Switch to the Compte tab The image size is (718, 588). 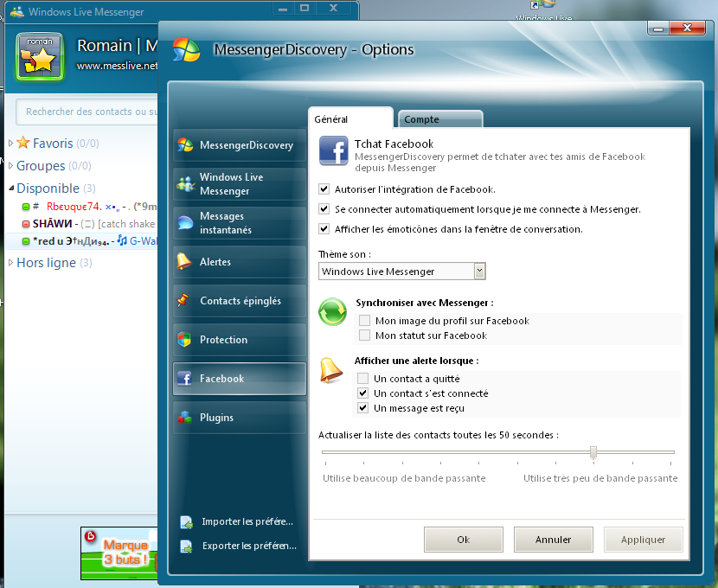pos(440,119)
